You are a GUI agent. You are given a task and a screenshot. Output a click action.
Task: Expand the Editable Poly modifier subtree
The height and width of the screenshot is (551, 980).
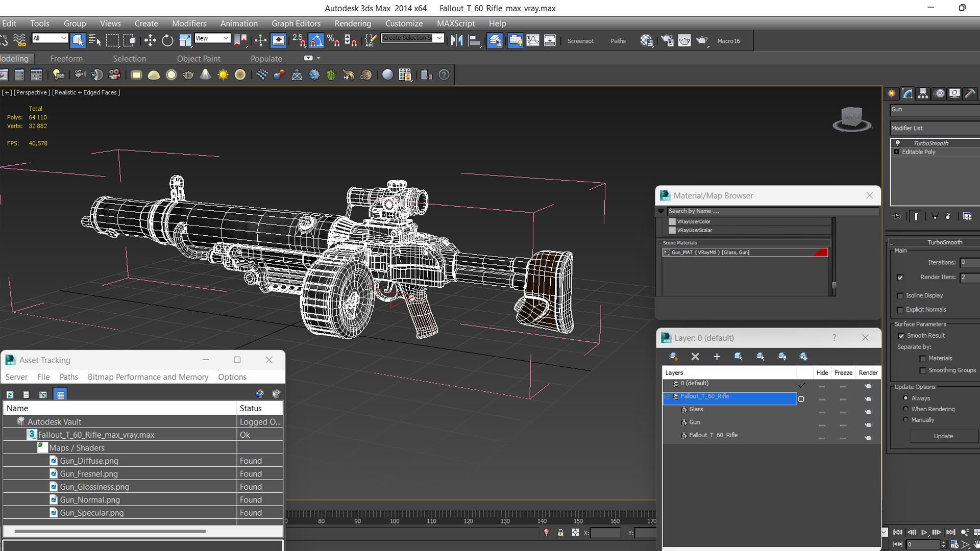[896, 152]
